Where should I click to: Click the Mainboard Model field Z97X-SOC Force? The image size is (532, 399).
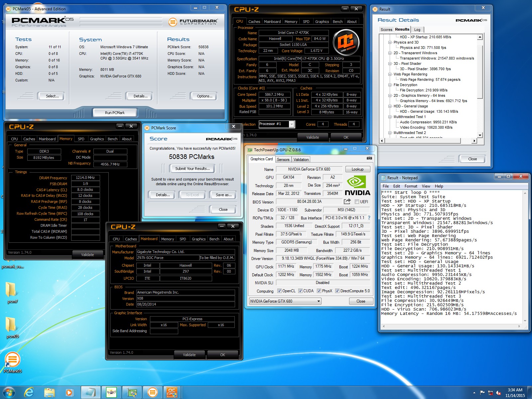pyautogui.click(x=168, y=258)
